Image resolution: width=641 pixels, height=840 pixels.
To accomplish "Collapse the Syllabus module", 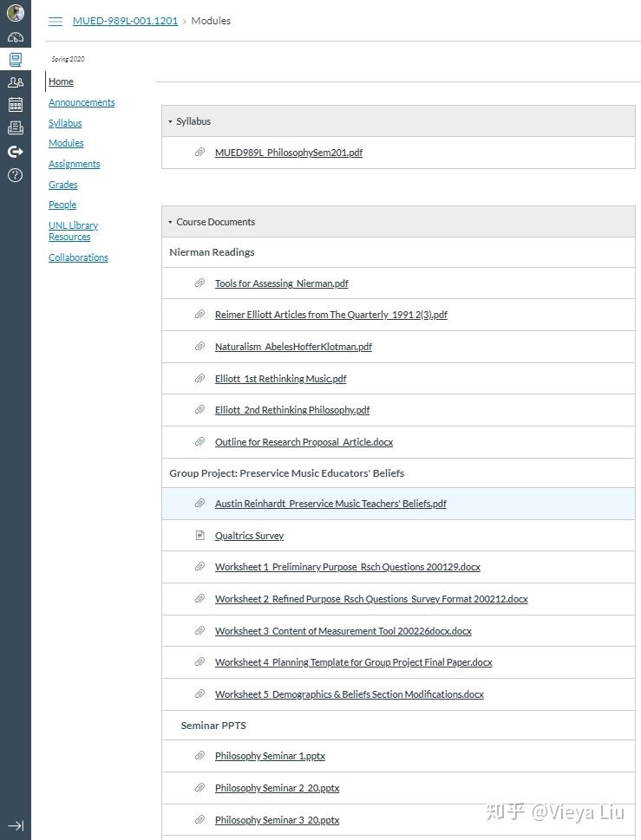I will tap(170, 121).
